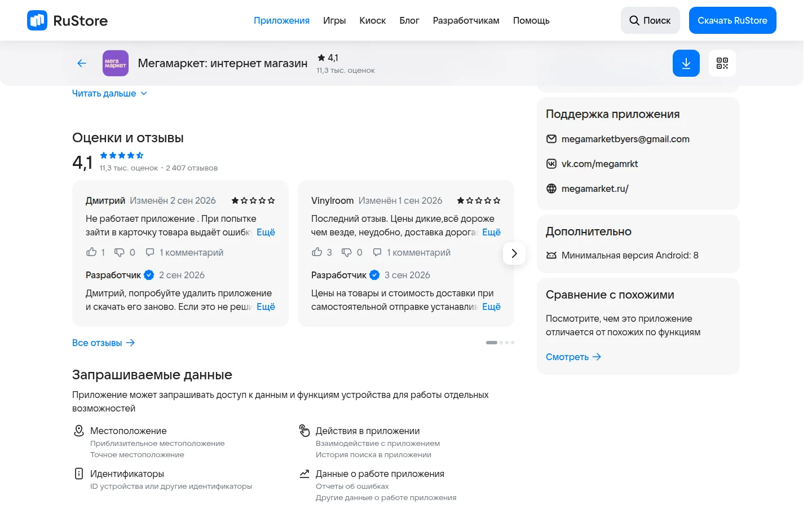
Task: Click Отчеты об ошибках permission text
Action: [x=352, y=486]
